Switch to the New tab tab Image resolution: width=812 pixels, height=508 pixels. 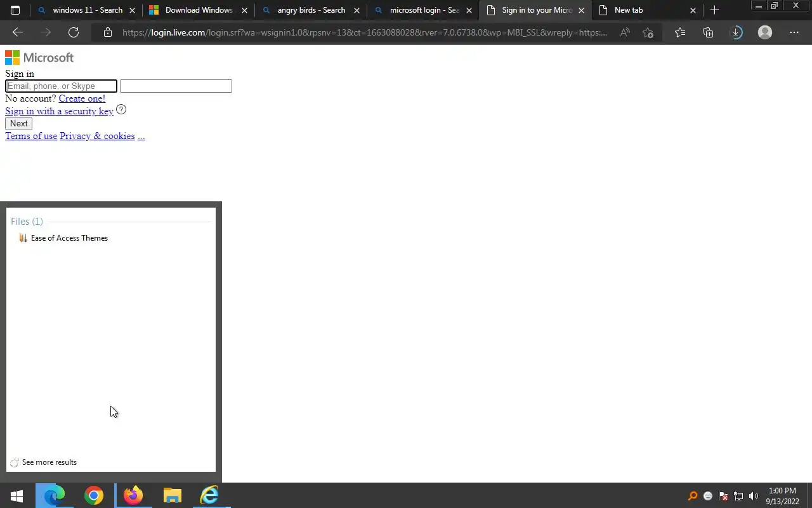pos(647,10)
